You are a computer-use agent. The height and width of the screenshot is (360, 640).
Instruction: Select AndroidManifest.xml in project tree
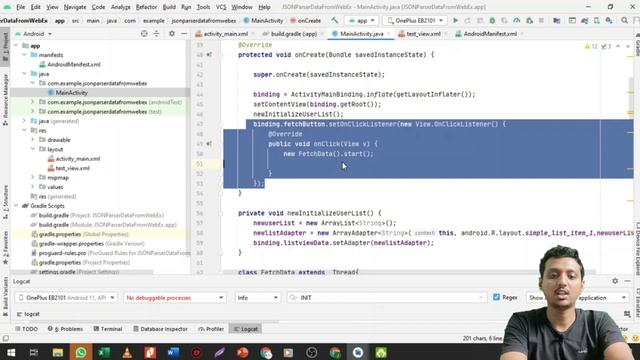tap(73, 64)
